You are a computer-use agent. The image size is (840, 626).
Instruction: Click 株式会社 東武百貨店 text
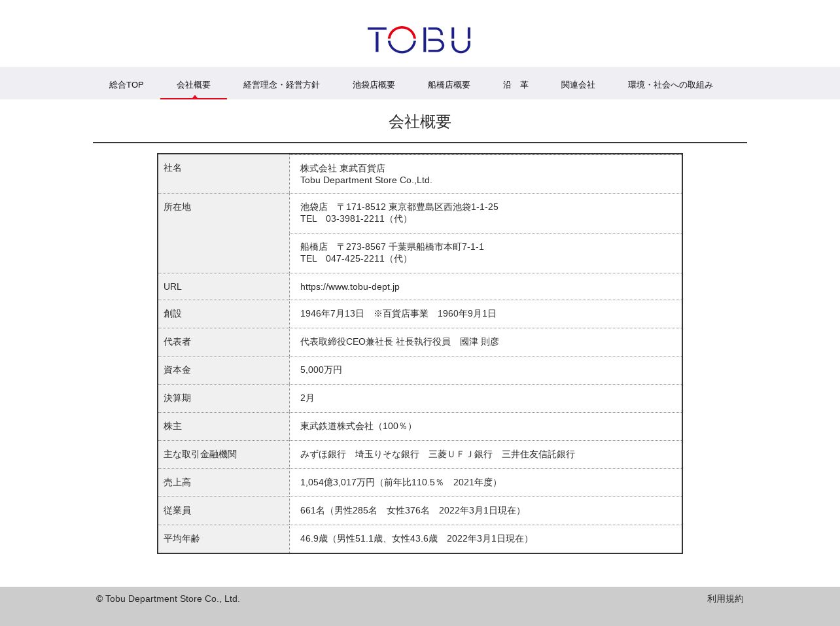343,168
